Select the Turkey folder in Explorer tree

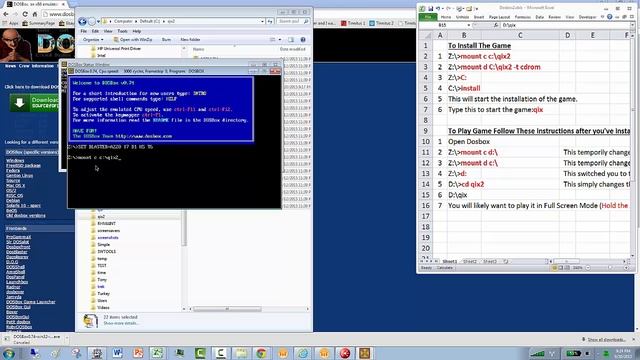pos(103,293)
